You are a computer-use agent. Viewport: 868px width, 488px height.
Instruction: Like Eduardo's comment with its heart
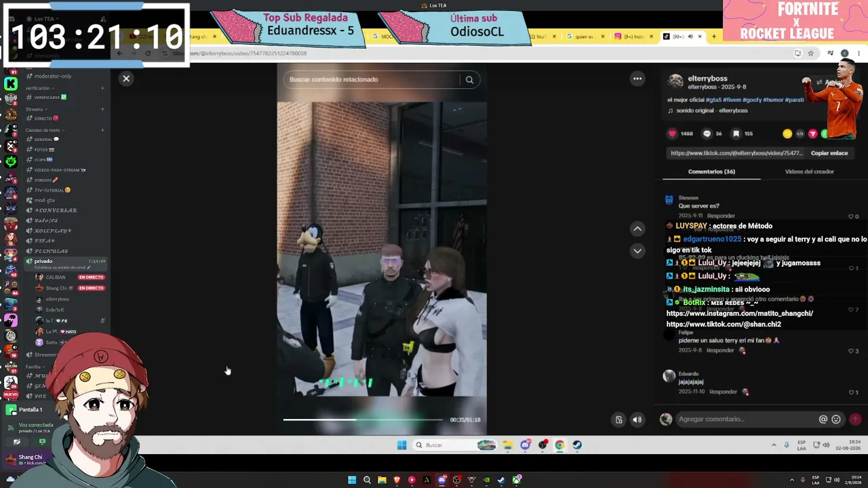[x=851, y=392]
